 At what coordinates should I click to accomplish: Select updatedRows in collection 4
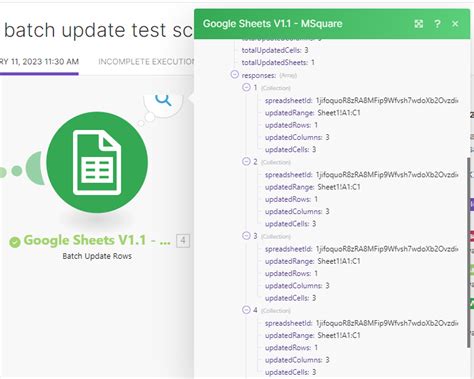291,348
